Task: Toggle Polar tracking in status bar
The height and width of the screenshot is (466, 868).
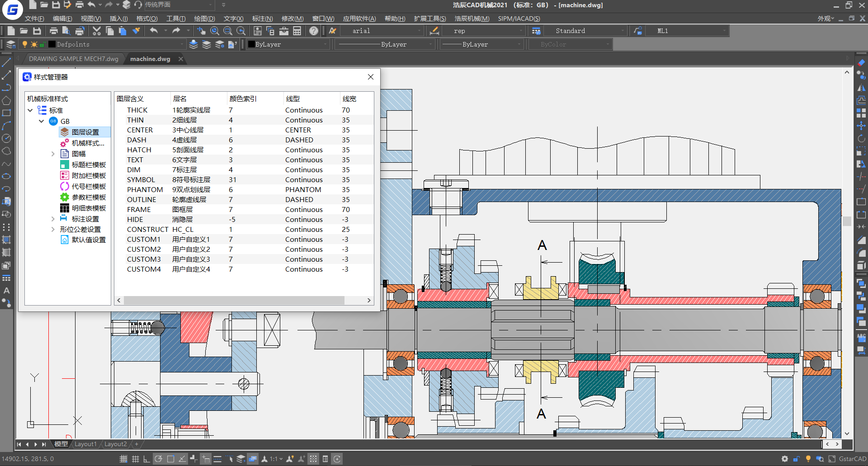Action: [x=158, y=459]
